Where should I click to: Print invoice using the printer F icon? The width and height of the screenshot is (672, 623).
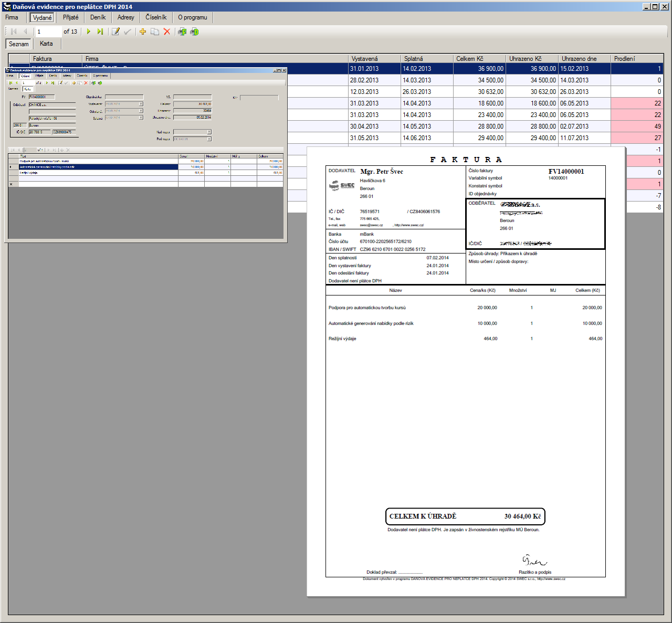point(182,31)
